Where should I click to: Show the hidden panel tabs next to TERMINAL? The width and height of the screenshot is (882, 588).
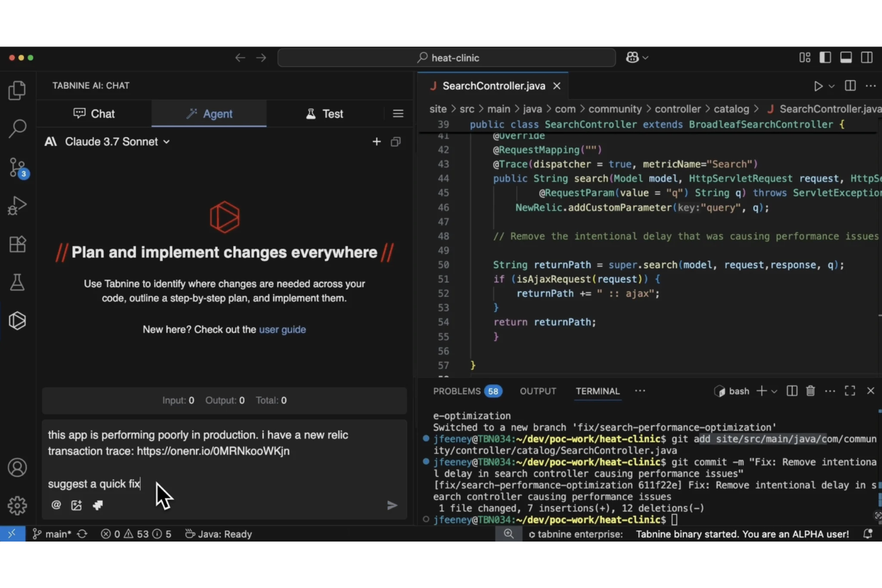tap(640, 391)
